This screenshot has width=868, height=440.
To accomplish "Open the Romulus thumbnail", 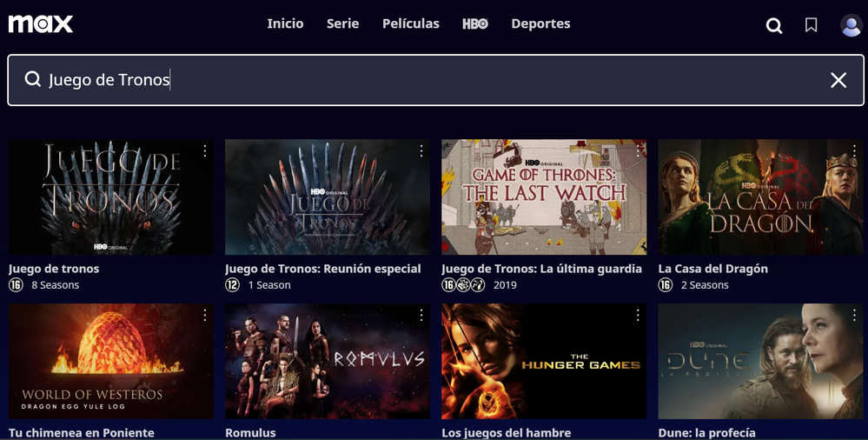I will point(328,361).
